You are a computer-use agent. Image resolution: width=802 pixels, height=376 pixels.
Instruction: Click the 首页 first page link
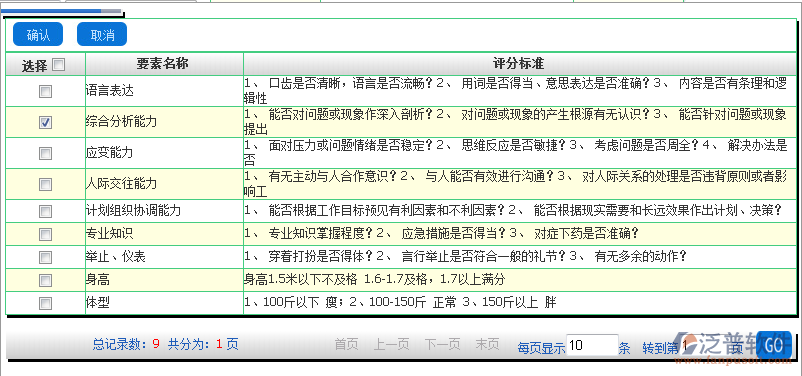(x=346, y=344)
